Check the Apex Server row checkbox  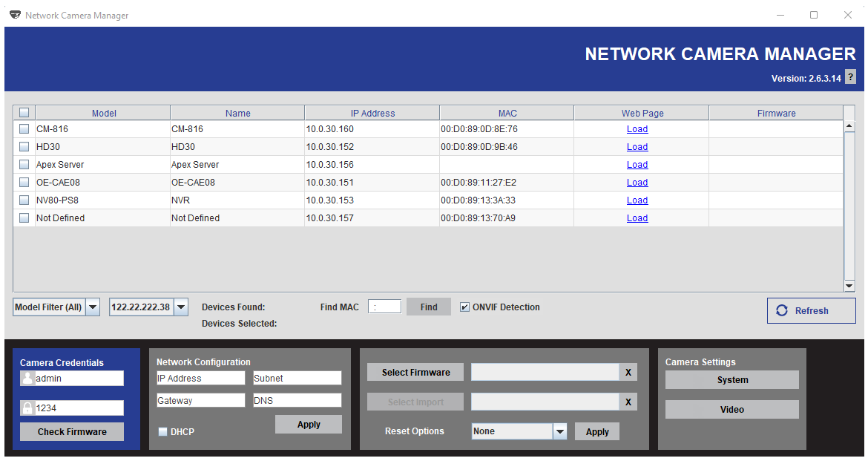click(24, 165)
